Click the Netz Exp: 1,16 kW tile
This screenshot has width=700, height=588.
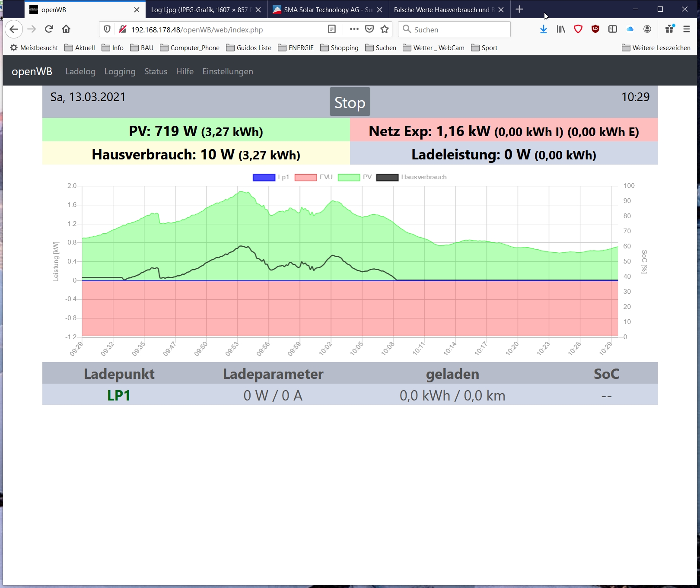504,130
